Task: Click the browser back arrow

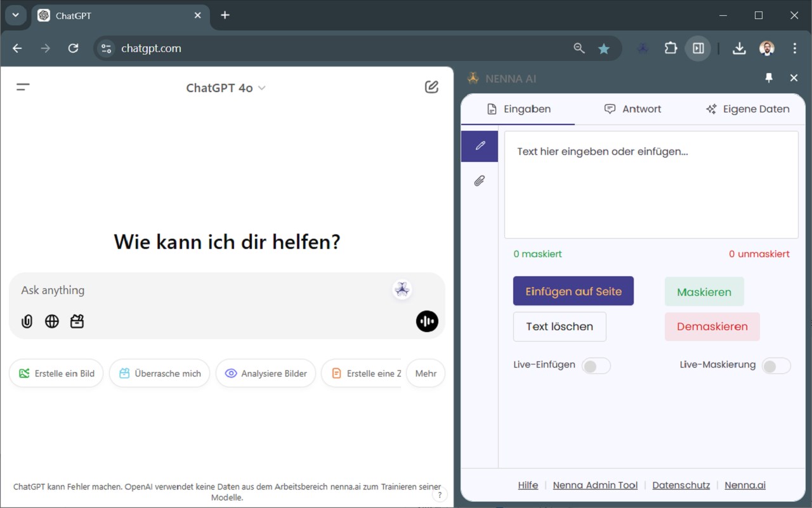Action: 17,48
